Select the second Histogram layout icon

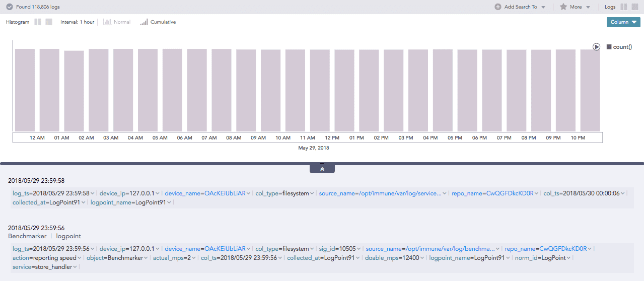pyautogui.click(x=49, y=22)
